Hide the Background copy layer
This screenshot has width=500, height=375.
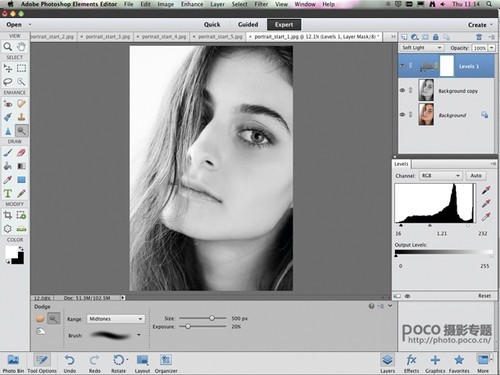pos(402,90)
